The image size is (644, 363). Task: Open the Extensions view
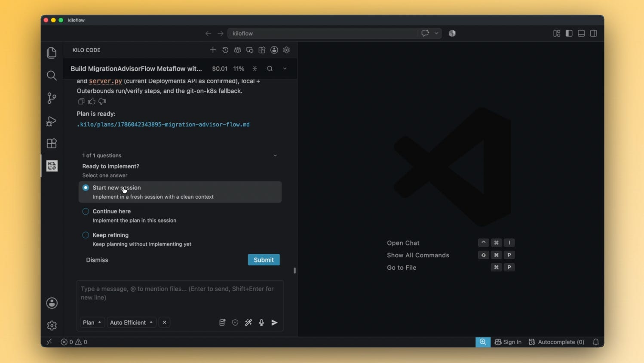coord(52,143)
